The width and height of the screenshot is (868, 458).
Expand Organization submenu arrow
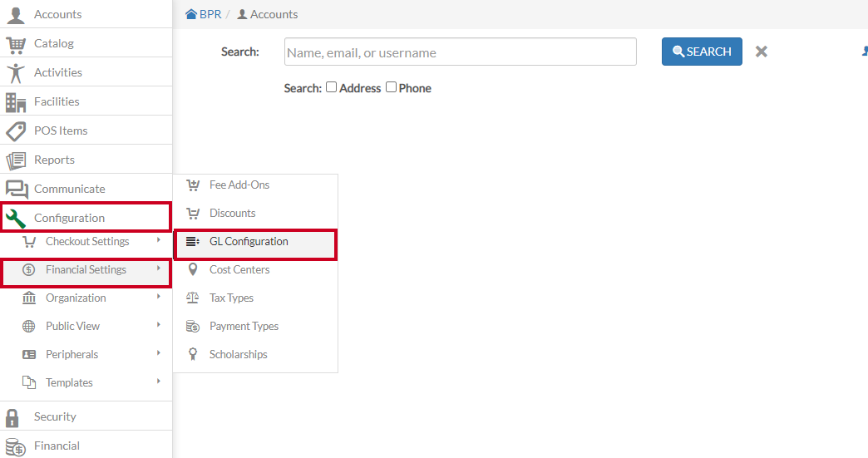tap(158, 297)
